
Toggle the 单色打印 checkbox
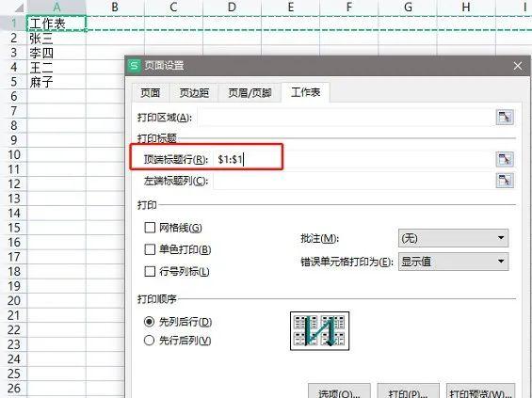tap(150, 249)
